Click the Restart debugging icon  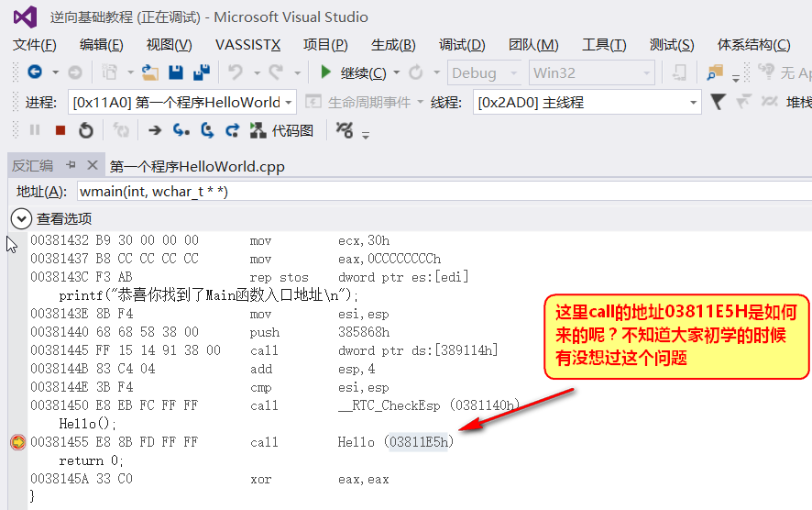(86, 129)
